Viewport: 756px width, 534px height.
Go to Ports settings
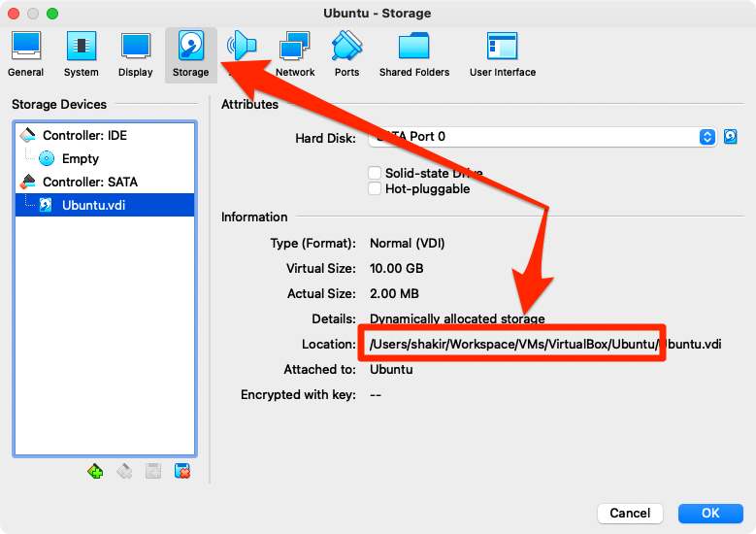click(x=346, y=54)
